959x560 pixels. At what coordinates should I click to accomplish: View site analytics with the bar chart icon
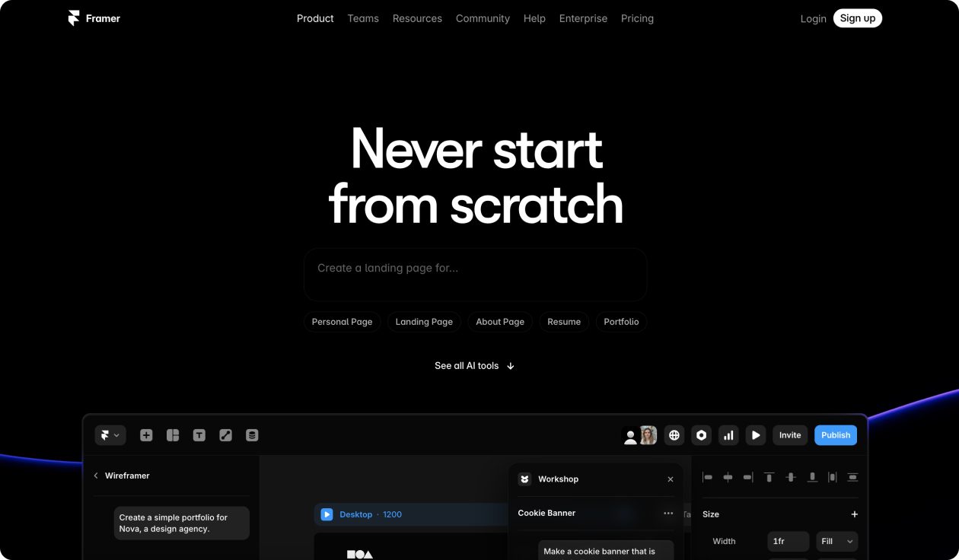click(728, 434)
